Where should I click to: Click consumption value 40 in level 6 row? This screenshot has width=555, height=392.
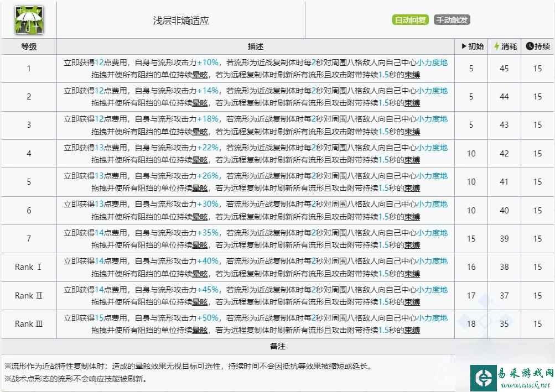(505, 211)
